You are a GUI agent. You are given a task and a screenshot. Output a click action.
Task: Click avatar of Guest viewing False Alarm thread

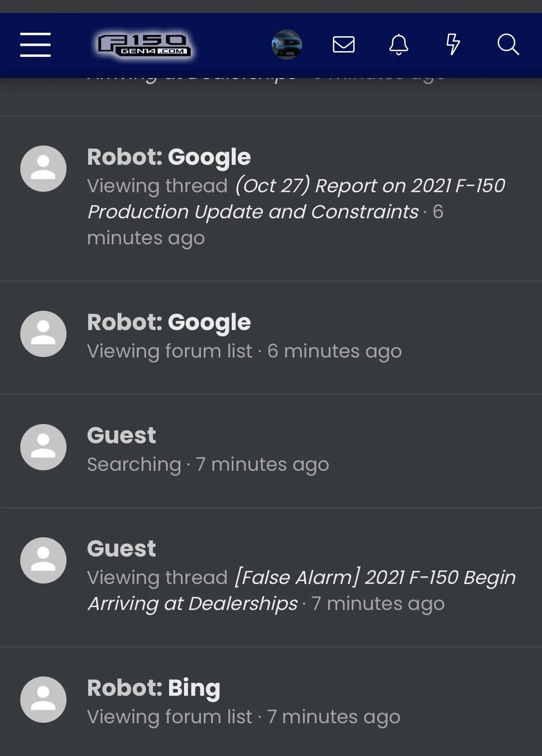(x=43, y=560)
